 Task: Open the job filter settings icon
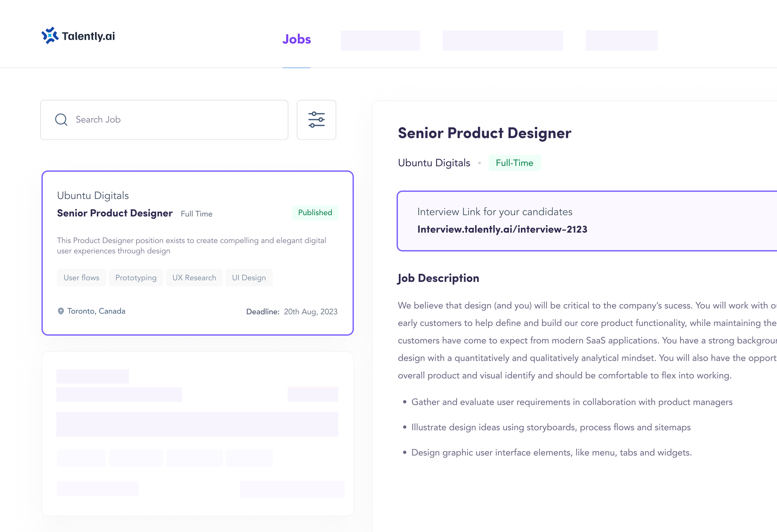click(x=316, y=120)
